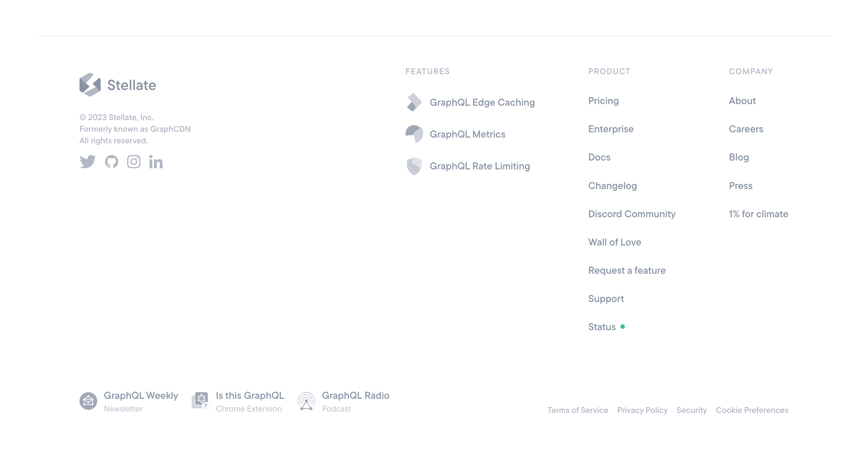The width and height of the screenshot is (868, 450).
Task: Open the Twitter bird icon
Action: 88,162
